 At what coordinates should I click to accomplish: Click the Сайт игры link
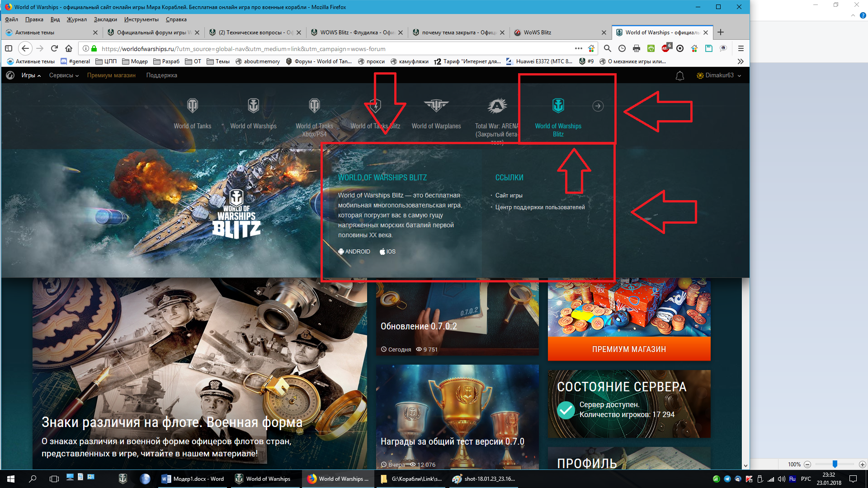coord(509,196)
